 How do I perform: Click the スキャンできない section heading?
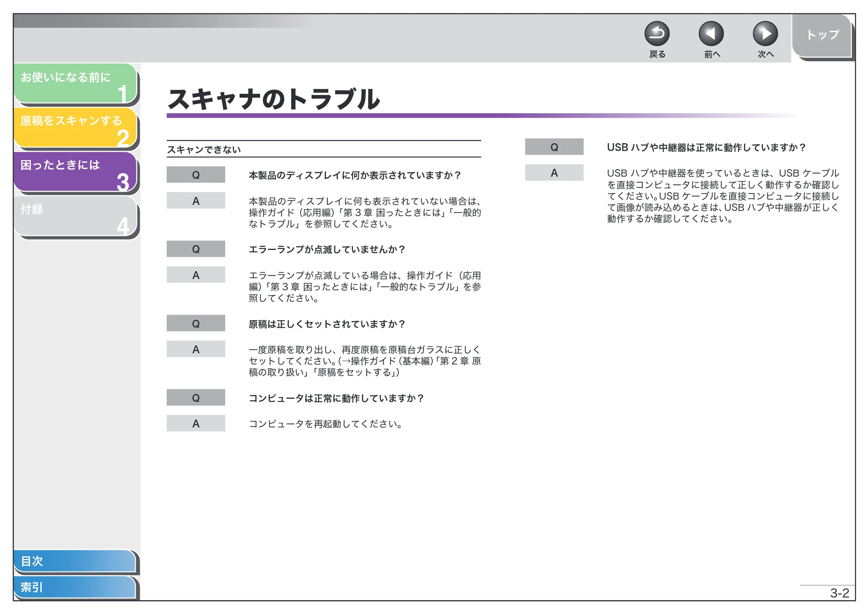pos(204,149)
